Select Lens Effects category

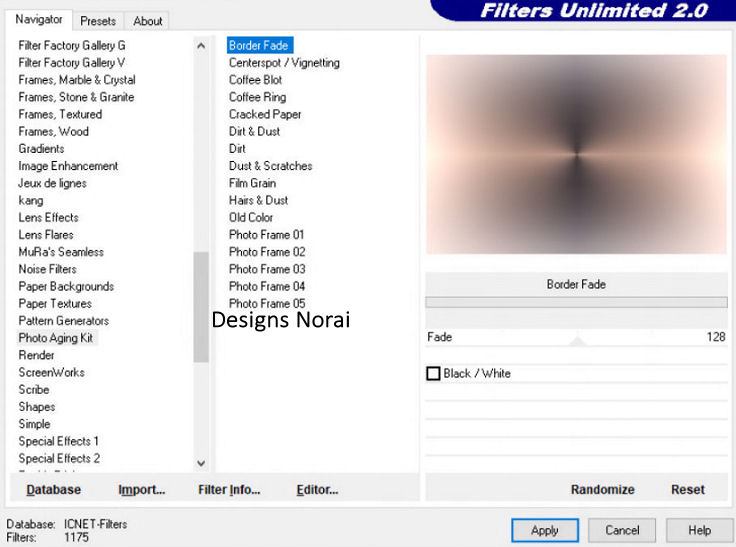(x=48, y=217)
